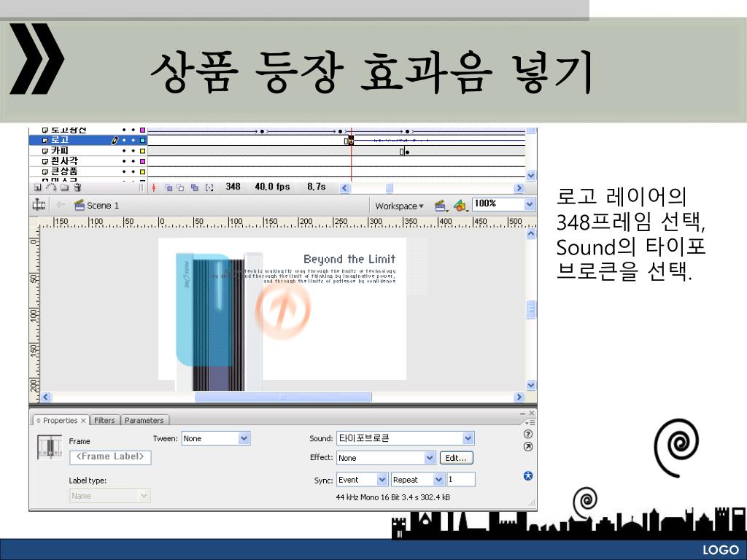This screenshot has width=747, height=560.
Task: Click the expand arrow icon under help
Action: 528,447
